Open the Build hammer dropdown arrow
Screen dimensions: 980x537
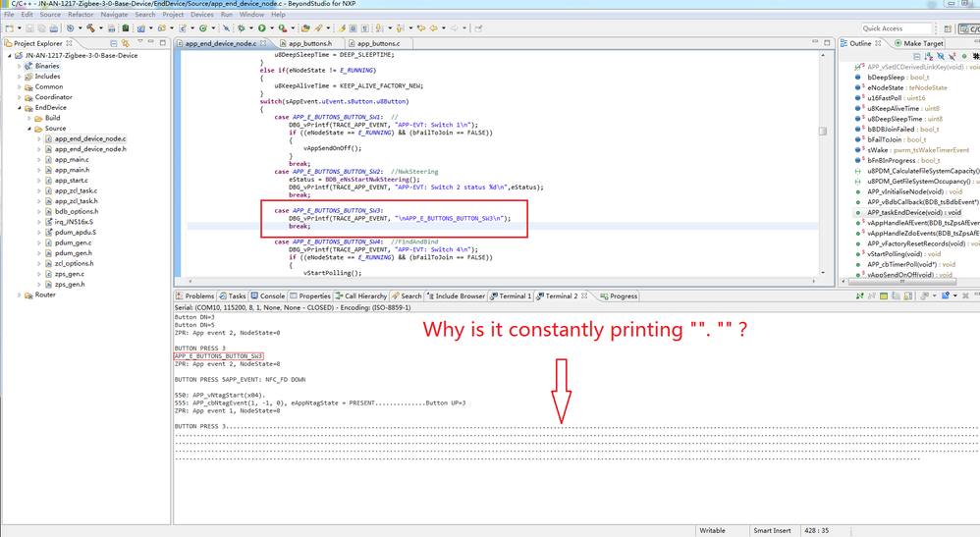(100, 28)
